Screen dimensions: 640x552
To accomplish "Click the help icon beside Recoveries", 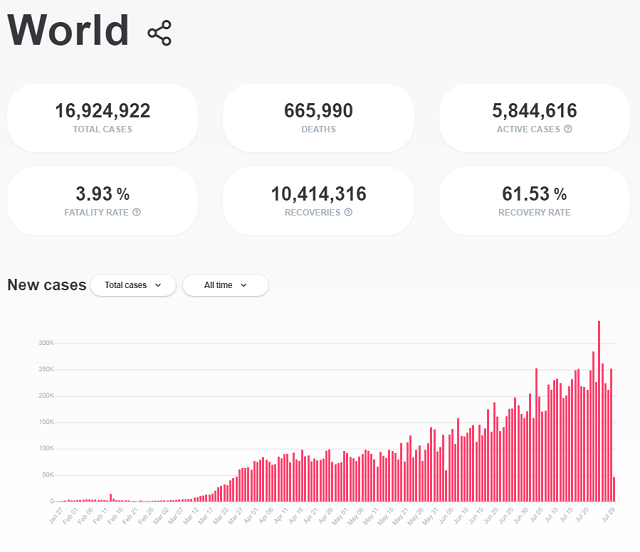I will coord(348,212).
